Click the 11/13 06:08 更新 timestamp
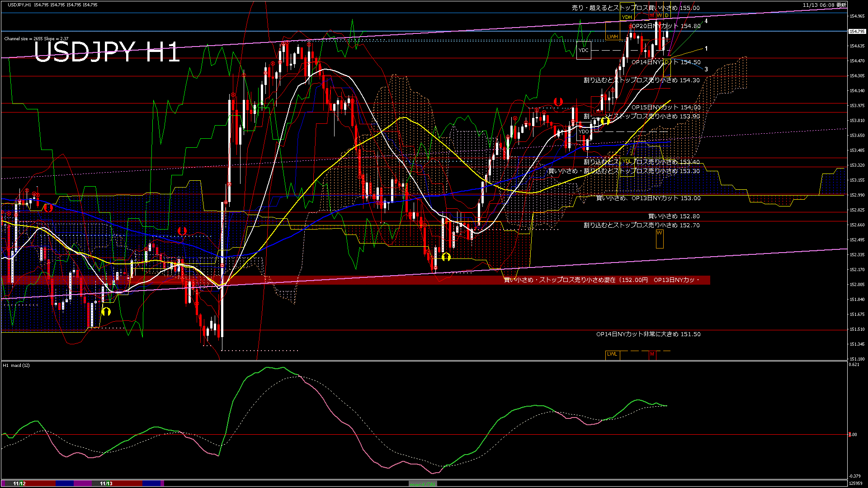Image resolution: width=868 pixels, height=488 pixels. coord(824,5)
